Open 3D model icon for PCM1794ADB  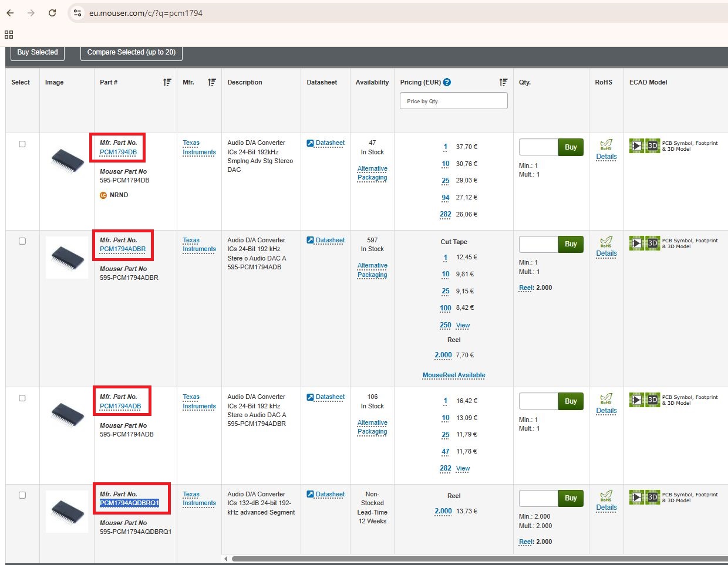pyautogui.click(x=653, y=400)
